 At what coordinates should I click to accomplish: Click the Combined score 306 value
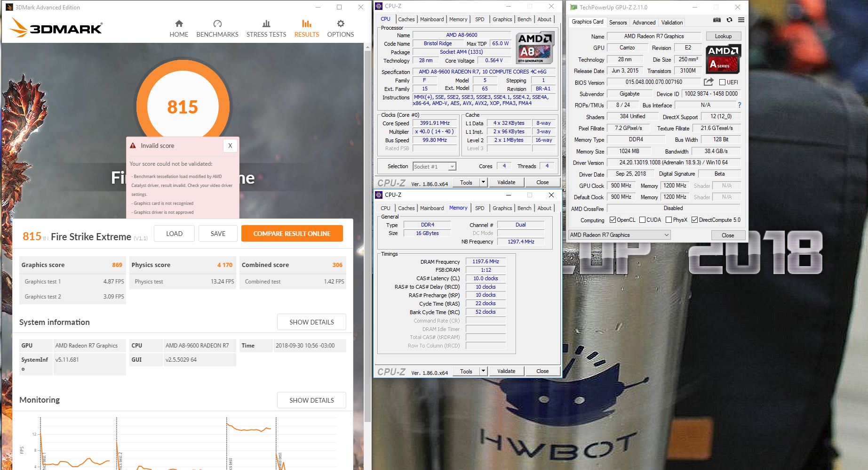337,265
